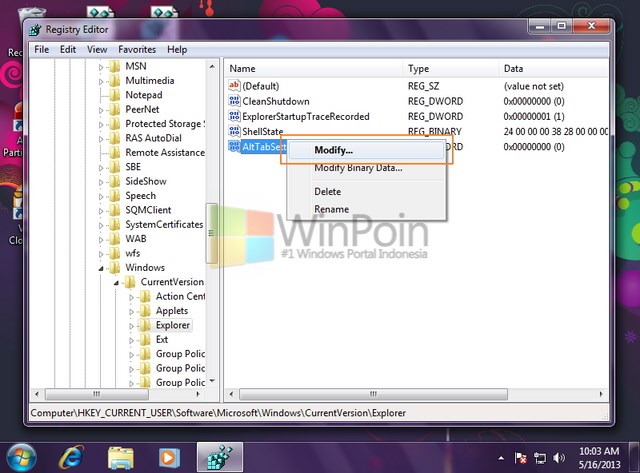Select the ShellState value name
The image size is (640, 473).
(262, 131)
